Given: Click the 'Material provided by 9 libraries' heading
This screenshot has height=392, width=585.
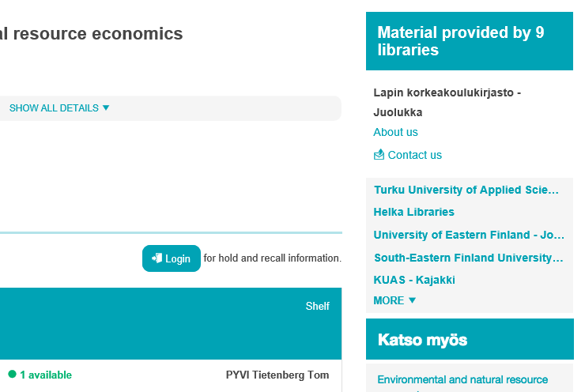Looking at the screenshot, I should (x=461, y=41).
